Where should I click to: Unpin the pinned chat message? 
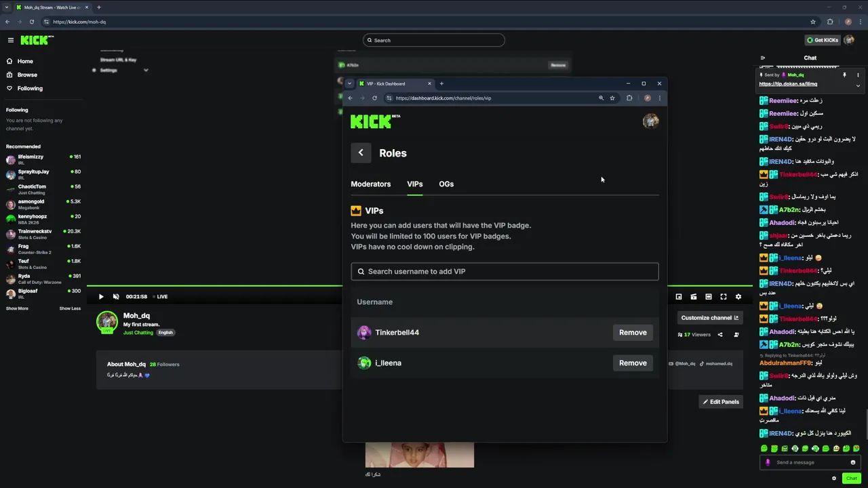pos(844,75)
